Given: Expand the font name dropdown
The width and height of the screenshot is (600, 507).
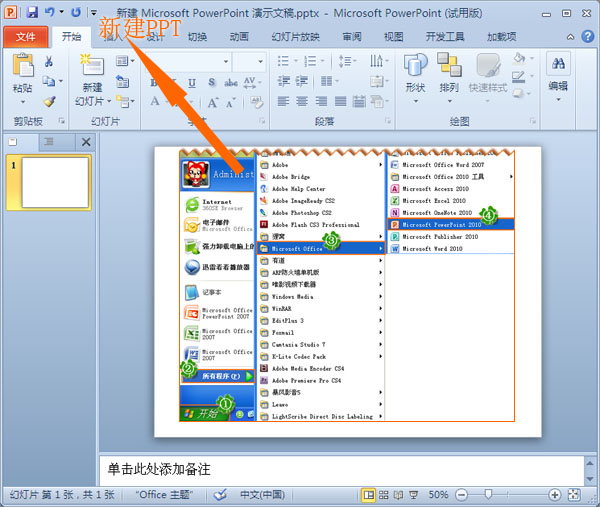Looking at the screenshot, I should [x=226, y=62].
